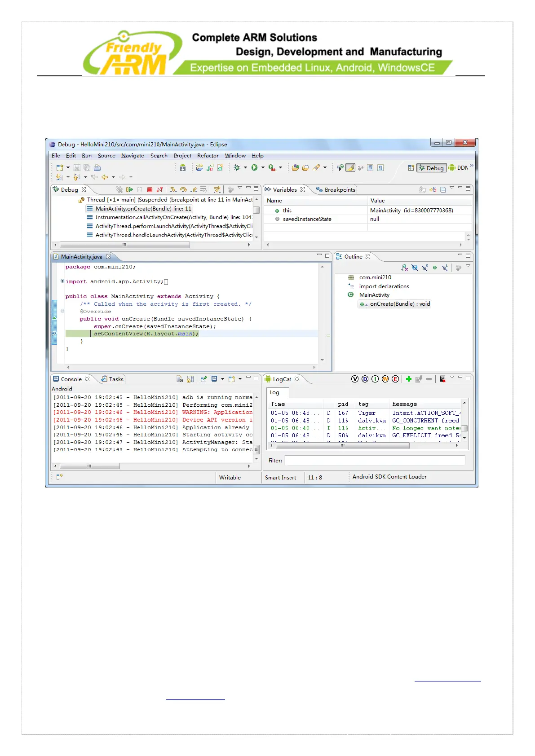The height and width of the screenshot is (756, 535).
Task: Click the Step Into icon
Action: coord(173,190)
